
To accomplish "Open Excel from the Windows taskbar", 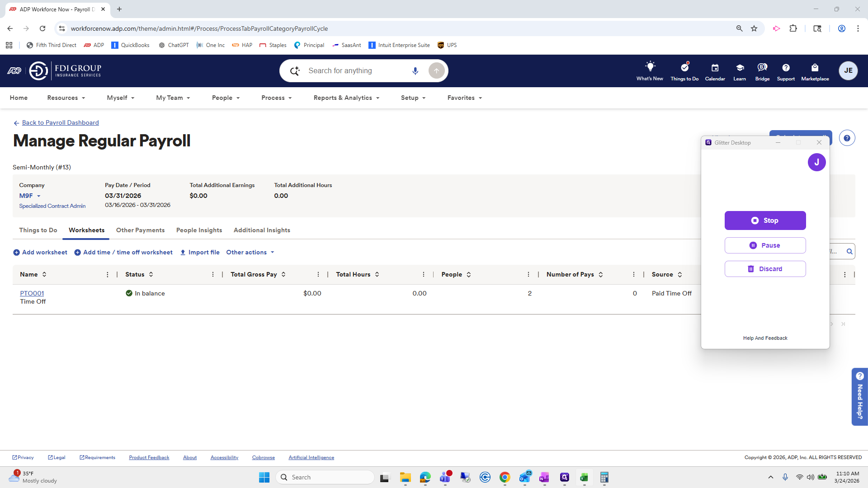I will pos(584,478).
